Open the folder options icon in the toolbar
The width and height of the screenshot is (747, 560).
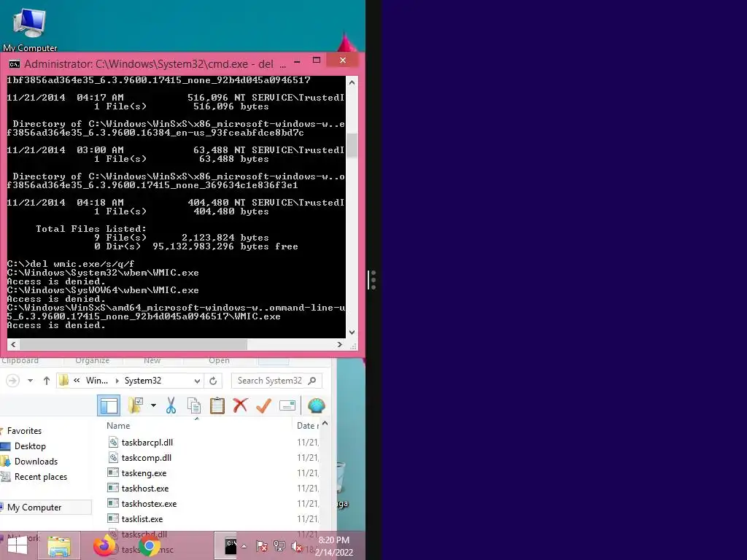click(136, 405)
